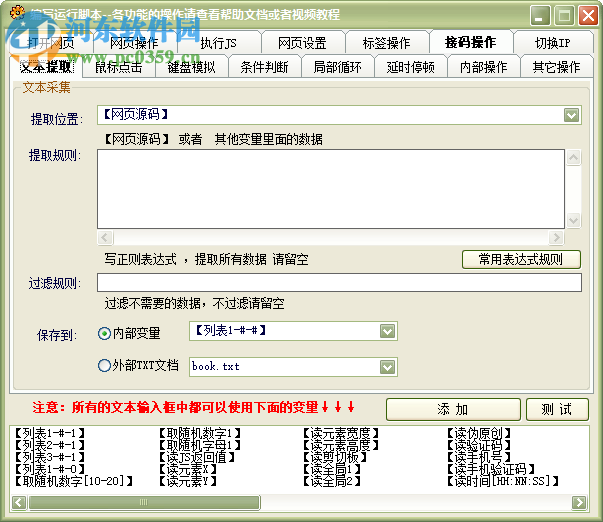Click the rule box scroll-up arrow
This screenshot has height=522, width=603.
point(573,157)
